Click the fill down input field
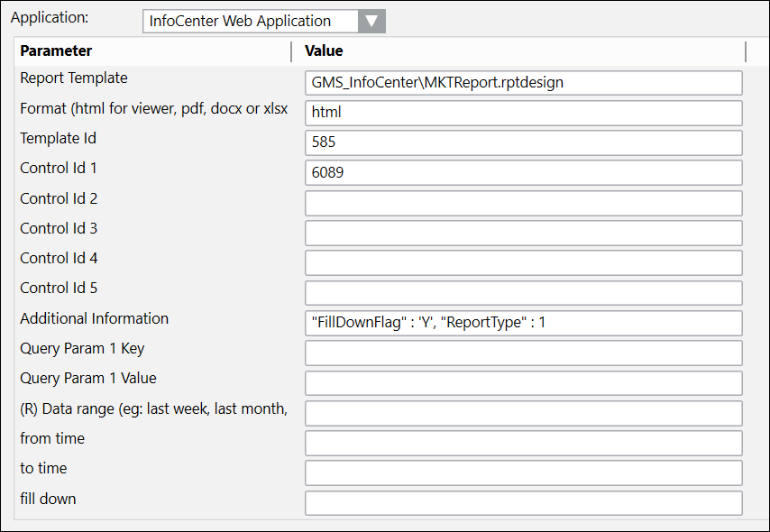 (523, 502)
